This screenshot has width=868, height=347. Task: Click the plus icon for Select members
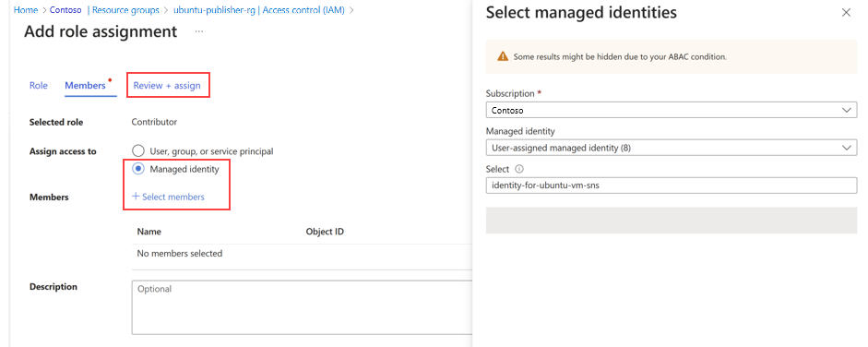(136, 197)
